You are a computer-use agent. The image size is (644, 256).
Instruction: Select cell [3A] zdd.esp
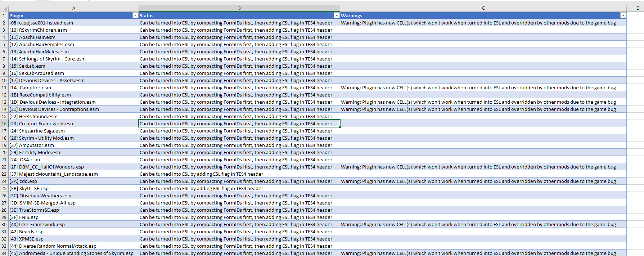(73, 181)
